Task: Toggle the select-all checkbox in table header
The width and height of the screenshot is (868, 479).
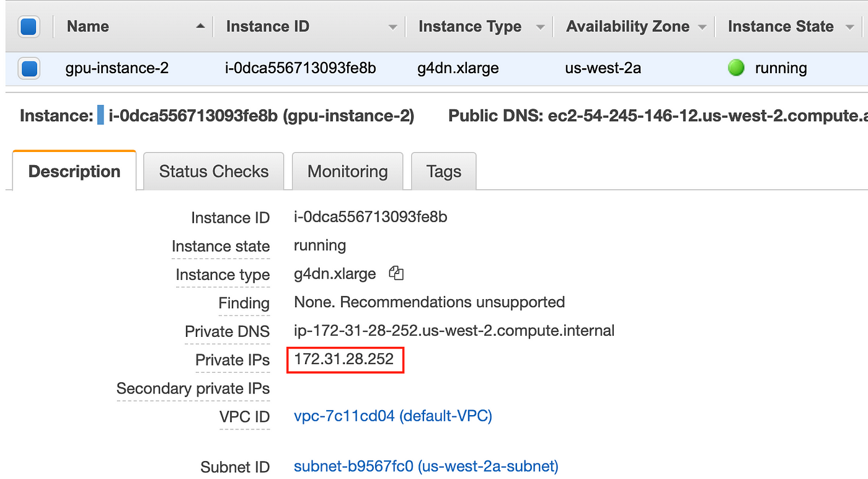Action: point(29,27)
